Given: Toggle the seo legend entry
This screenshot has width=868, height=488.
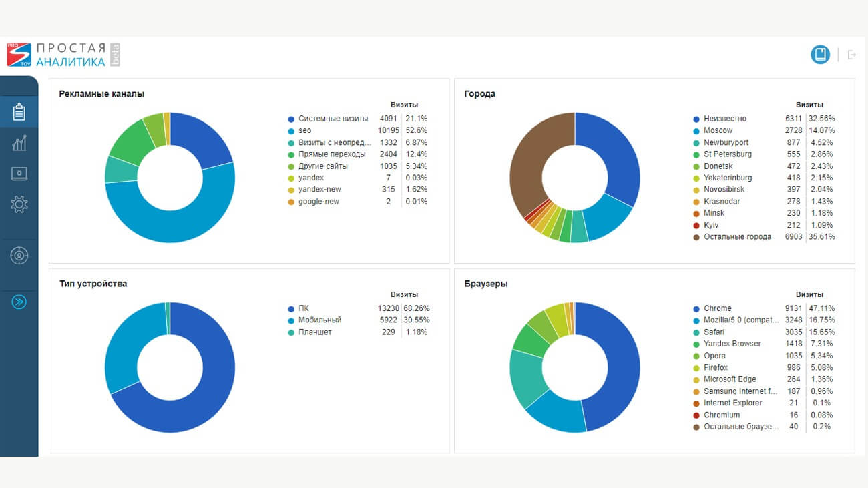Looking at the screenshot, I should 304,131.
